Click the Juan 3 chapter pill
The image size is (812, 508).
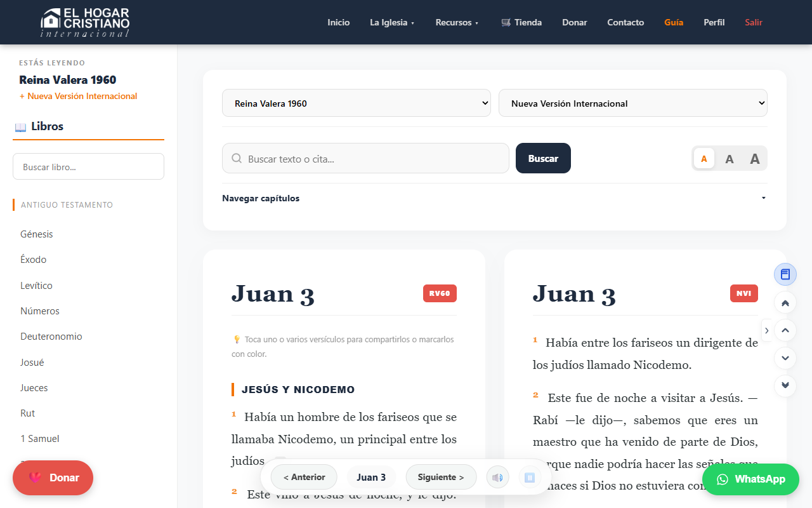[x=371, y=478]
